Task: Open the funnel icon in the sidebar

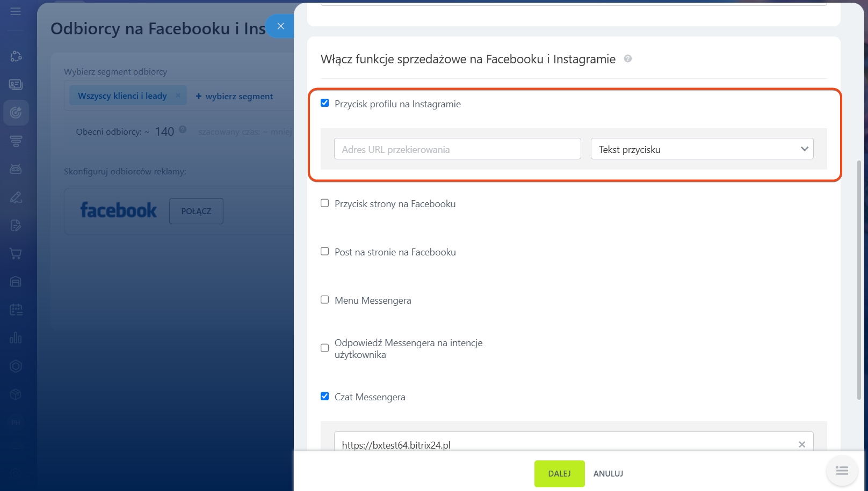Action: click(x=16, y=141)
